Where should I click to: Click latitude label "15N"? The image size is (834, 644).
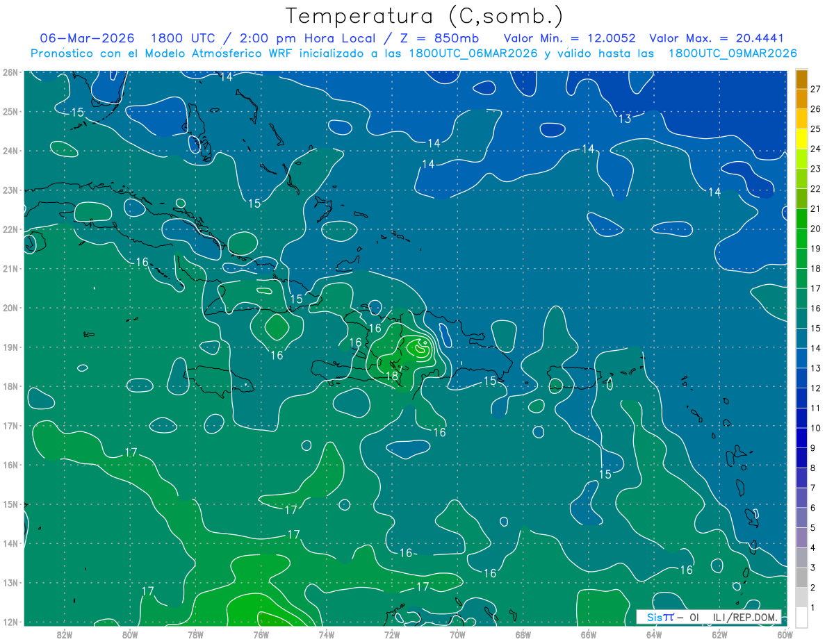click(x=10, y=504)
